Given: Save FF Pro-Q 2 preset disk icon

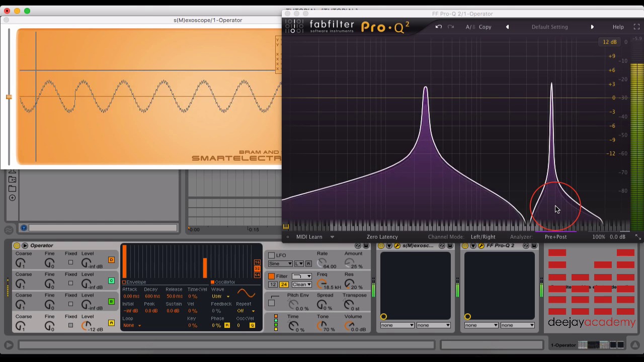Looking at the screenshot, I should [534, 245].
